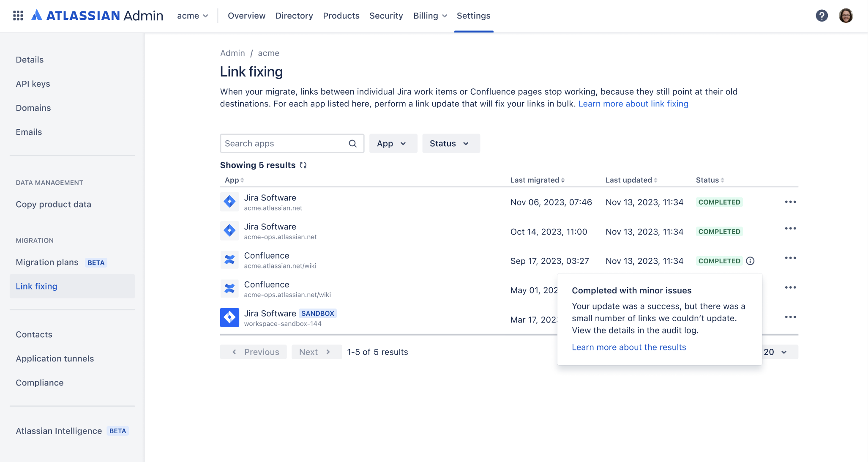Viewport: 868px width, 462px height.
Task: Click the SANDBOX badge on Jira Software
Action: (x=318, y=313)
